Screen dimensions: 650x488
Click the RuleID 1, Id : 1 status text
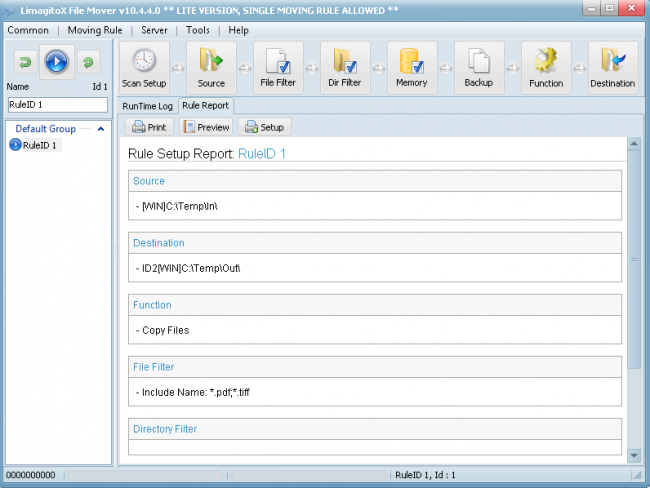[x=425, y=475]
